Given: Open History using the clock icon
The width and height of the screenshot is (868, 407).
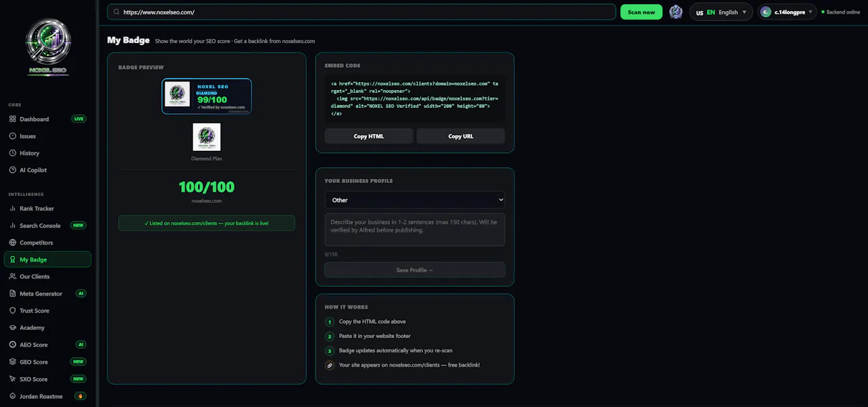Looking at the screenshot, I should click(13, 153).
